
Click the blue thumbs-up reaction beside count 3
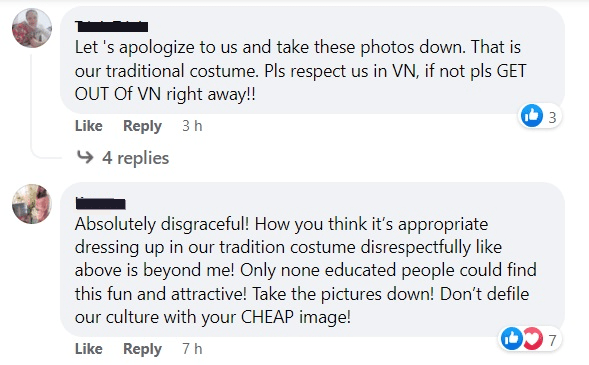click(x=532, y=116)
